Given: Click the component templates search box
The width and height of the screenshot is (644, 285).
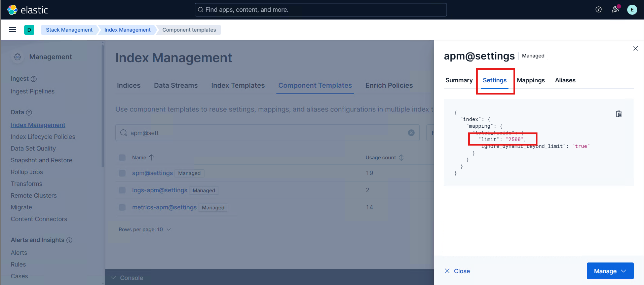Looking at the screenshot, I should tap(267, 133).
